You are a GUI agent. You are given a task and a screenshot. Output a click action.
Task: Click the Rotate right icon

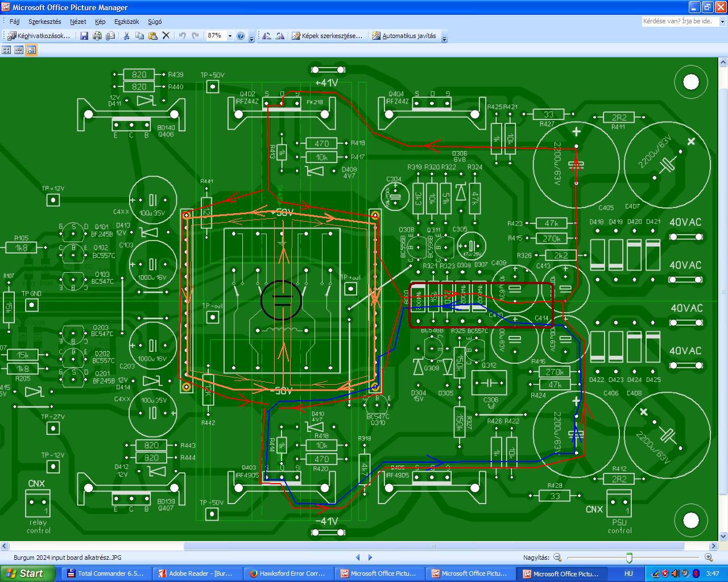[x=280, y=36]
